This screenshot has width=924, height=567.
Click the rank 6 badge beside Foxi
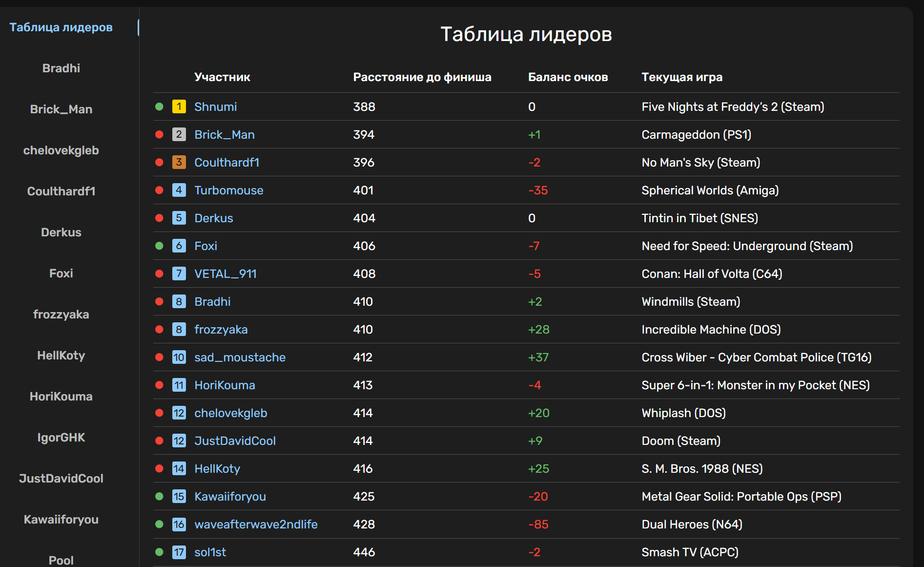[x=179, y=246]
